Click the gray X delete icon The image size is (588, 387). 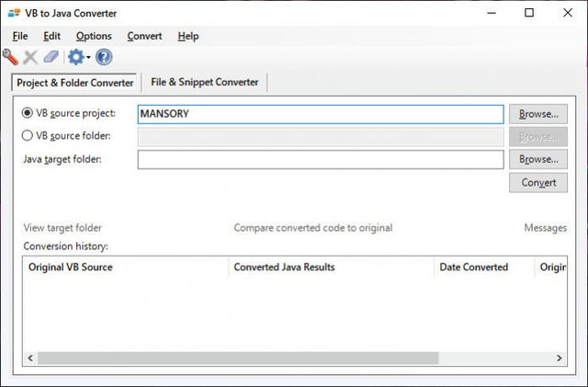(x=30, y=57)
